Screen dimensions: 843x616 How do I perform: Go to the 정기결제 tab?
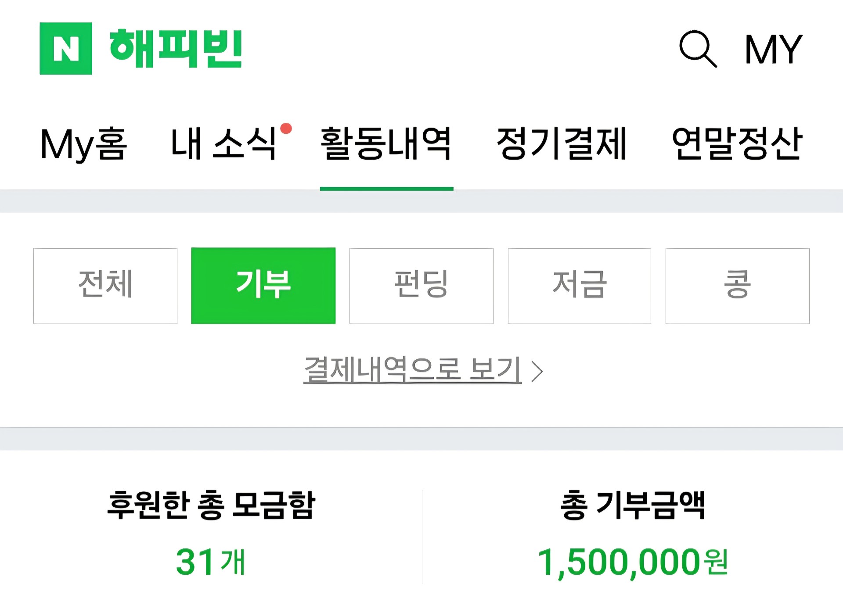(561, 144)
